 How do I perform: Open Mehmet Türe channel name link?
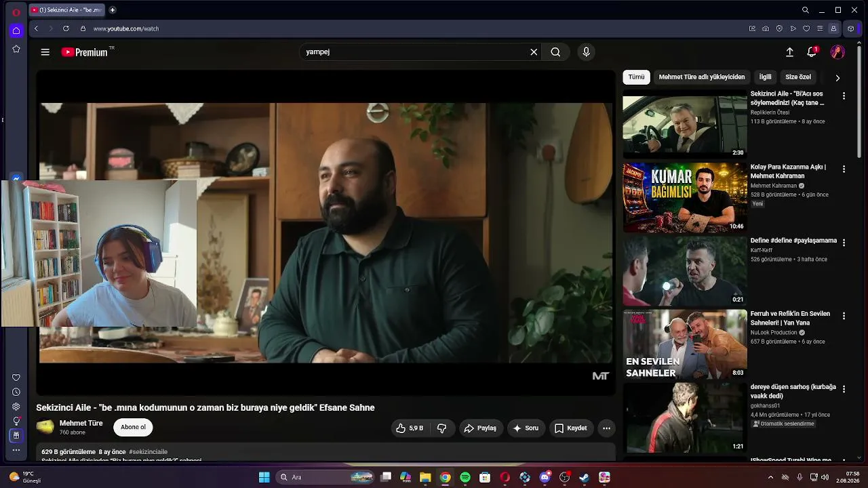click(81, 424)
